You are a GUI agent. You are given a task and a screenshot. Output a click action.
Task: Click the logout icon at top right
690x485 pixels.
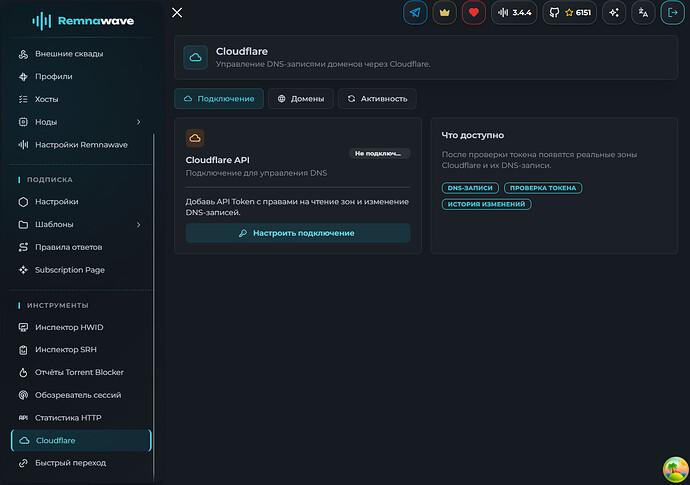coord(673,13)
